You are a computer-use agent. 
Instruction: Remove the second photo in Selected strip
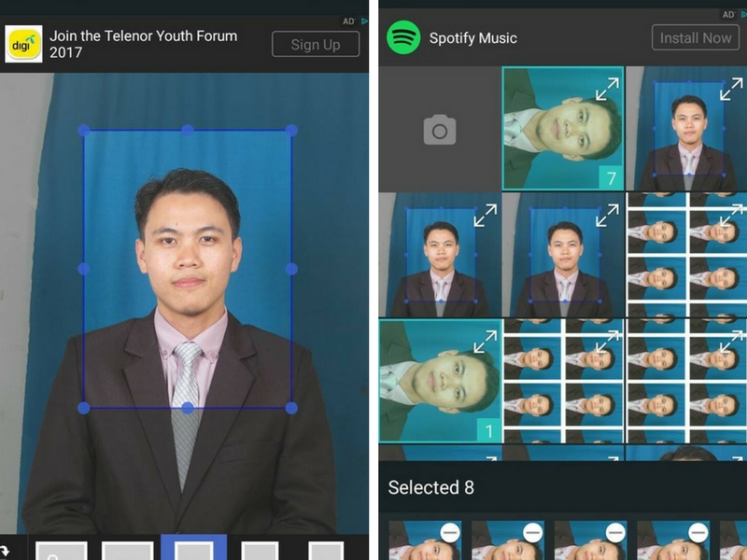click(532, 532)
